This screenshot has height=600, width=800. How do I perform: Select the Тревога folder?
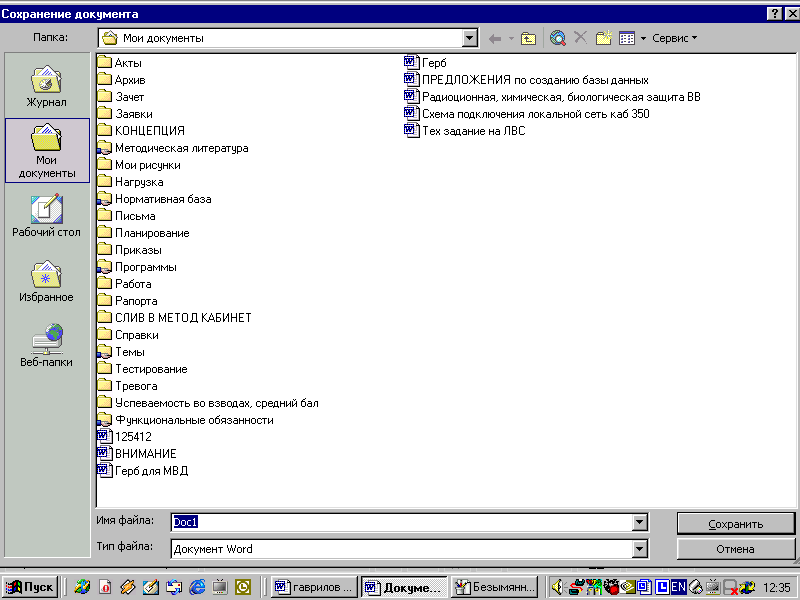(x=128, y=386)
